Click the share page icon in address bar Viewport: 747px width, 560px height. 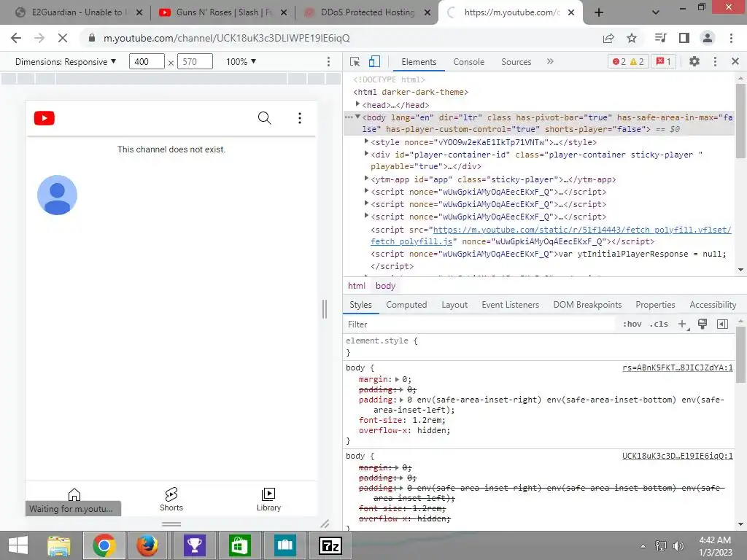coord(608,38)
